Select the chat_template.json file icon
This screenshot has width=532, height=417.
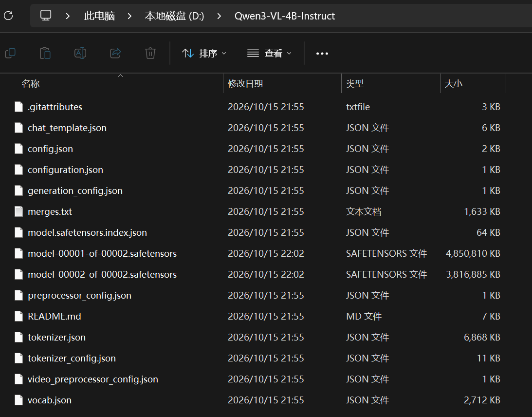pos(18,128)
